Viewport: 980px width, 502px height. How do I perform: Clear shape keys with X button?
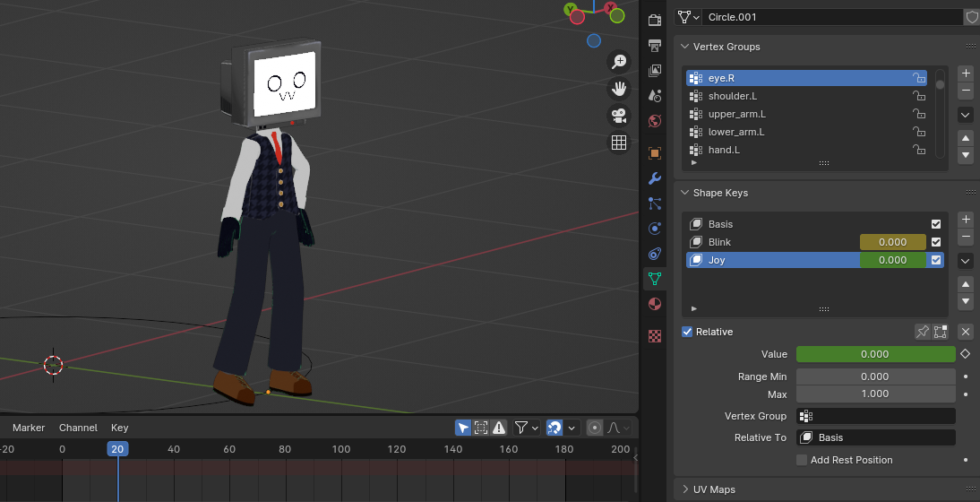coord(966,332)
